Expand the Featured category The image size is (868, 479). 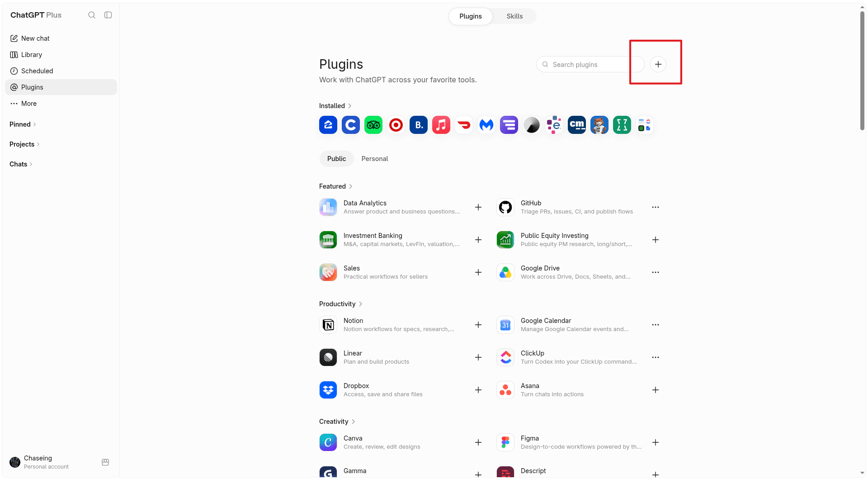point(336,186)
